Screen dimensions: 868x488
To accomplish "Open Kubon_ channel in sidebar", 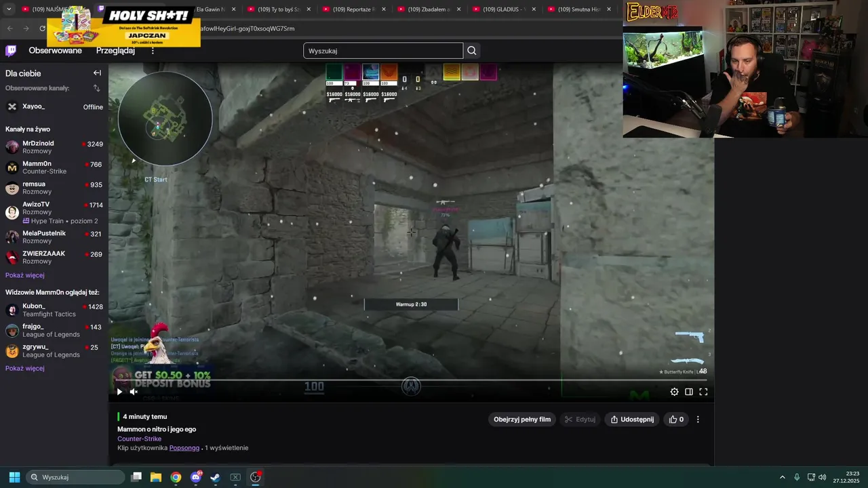I will pyautogui.click(x=54, y=310).
